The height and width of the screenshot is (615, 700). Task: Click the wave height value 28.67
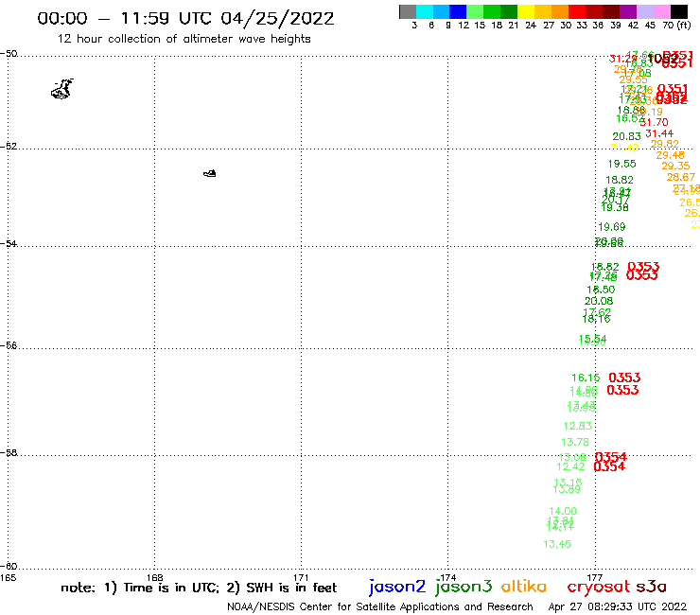coord(681,177)
